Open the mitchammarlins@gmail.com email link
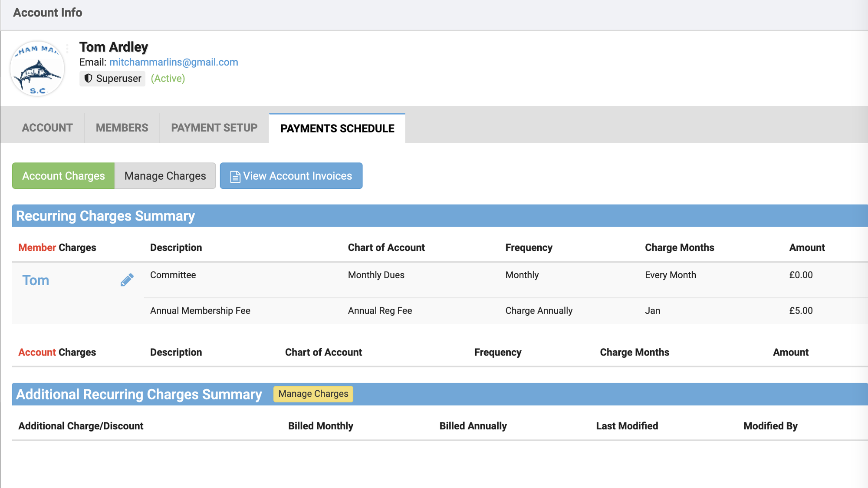This screenshot has width=868, height=488. [x=174, y=62]
